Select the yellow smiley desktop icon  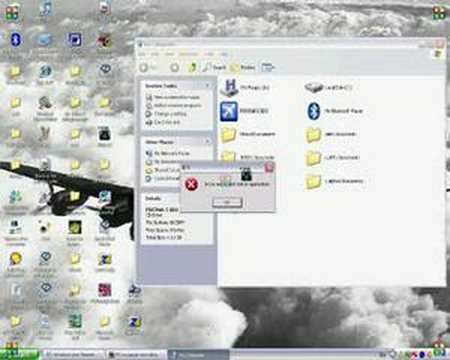15,259
